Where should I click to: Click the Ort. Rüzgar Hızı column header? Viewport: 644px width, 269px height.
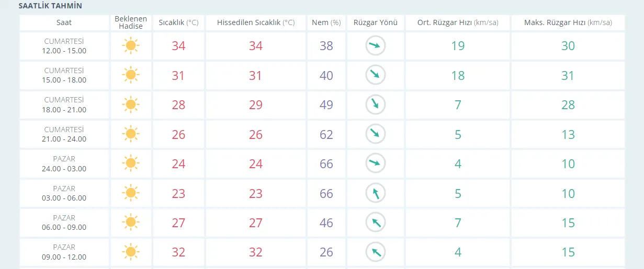pyautogui.click(x=457, y=22)
